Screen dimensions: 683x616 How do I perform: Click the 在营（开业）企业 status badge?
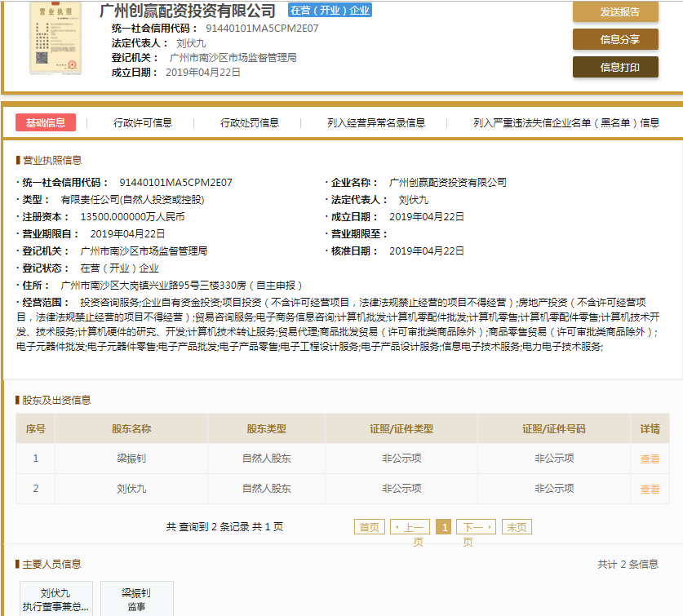(x=330, y=11)
